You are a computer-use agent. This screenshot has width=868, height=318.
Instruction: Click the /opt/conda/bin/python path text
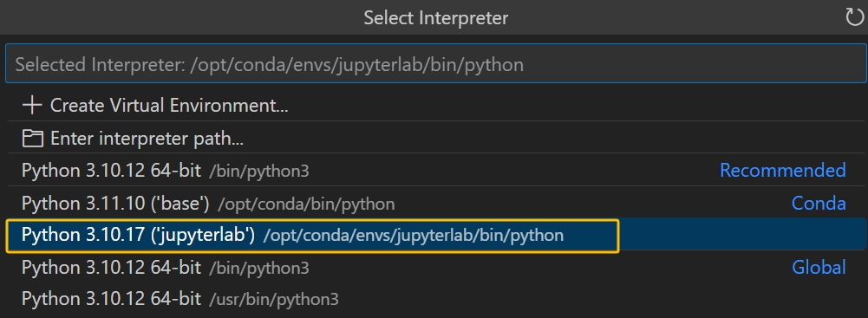point(306,204)
